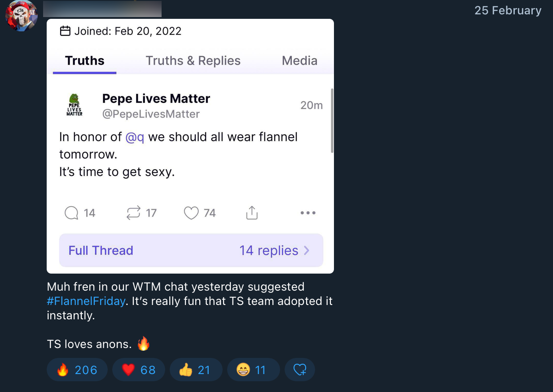Like the post with heart icon
The height and width of the screenshot is (392, 553).
pos(191,213)
